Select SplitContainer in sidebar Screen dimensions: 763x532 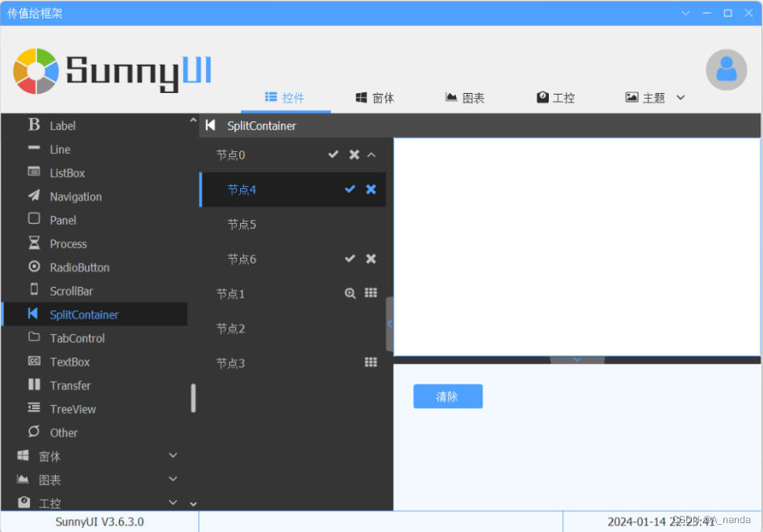pyautogui.click(x=95, y=315)
